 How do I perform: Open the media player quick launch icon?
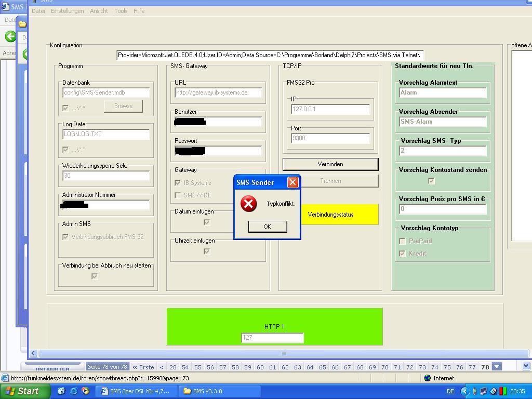coord(85,391)
